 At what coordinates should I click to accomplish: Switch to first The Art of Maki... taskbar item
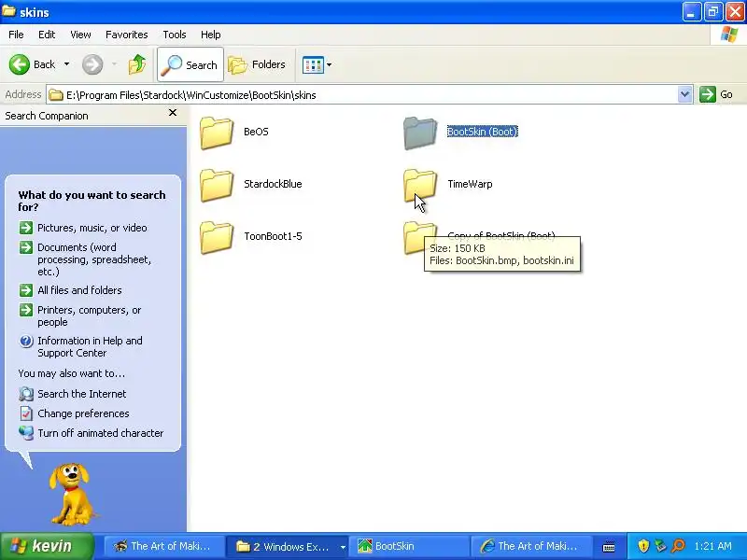tap(162, 546)
